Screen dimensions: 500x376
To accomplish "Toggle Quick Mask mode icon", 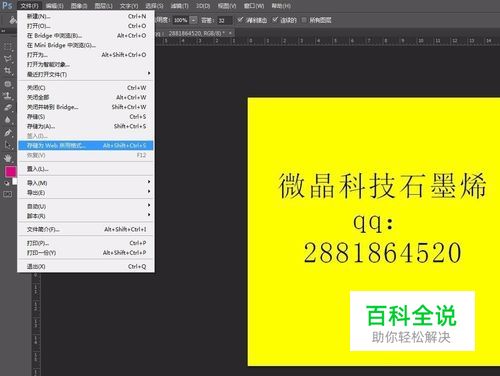I will 7,194.
